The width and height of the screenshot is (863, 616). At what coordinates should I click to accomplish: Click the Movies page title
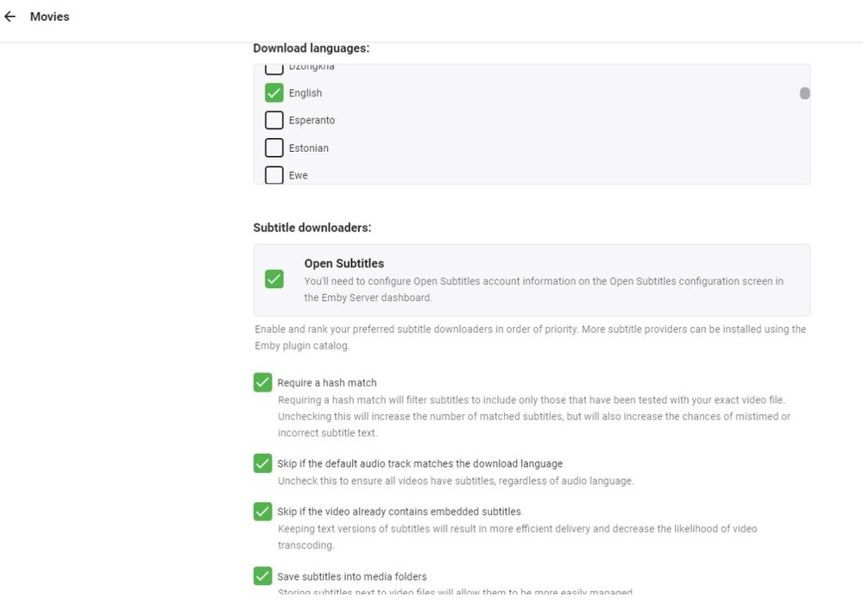(x=49, y=16)
